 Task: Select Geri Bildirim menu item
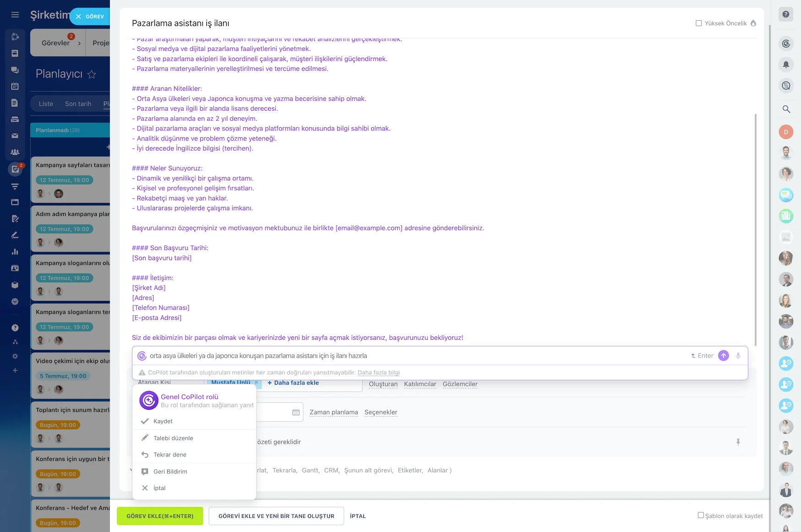point(194,472)
